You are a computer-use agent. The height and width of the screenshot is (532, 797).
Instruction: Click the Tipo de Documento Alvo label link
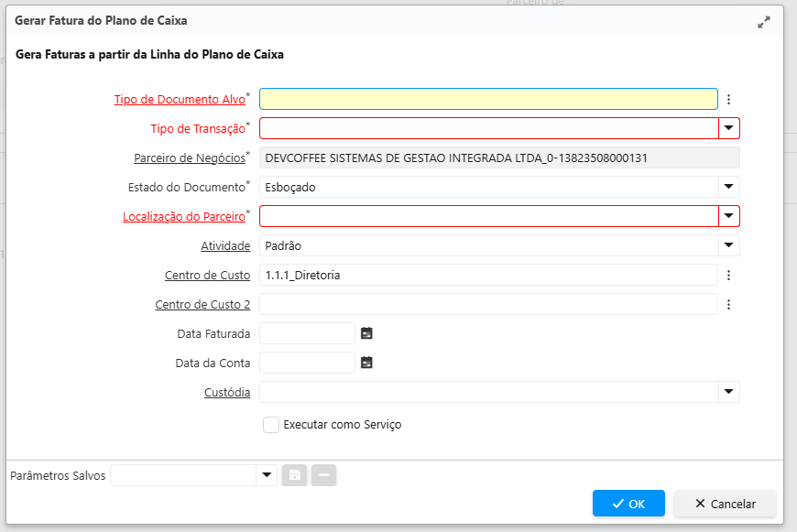click(180, 100)
